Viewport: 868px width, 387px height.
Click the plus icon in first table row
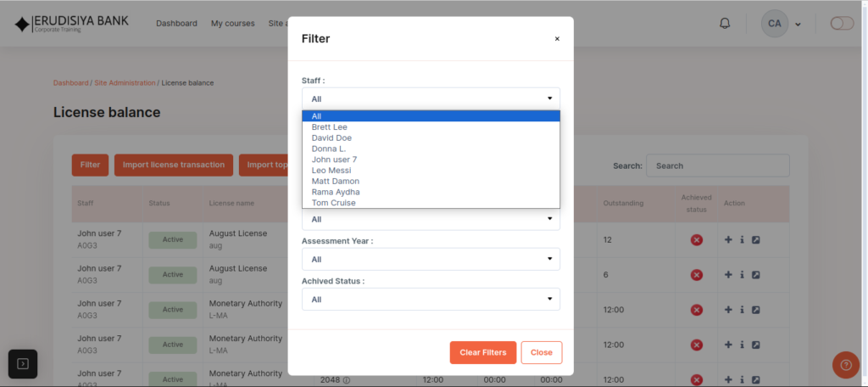coord(728,240)
